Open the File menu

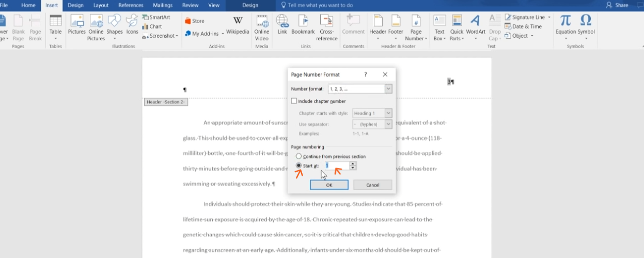click(4, 5)
